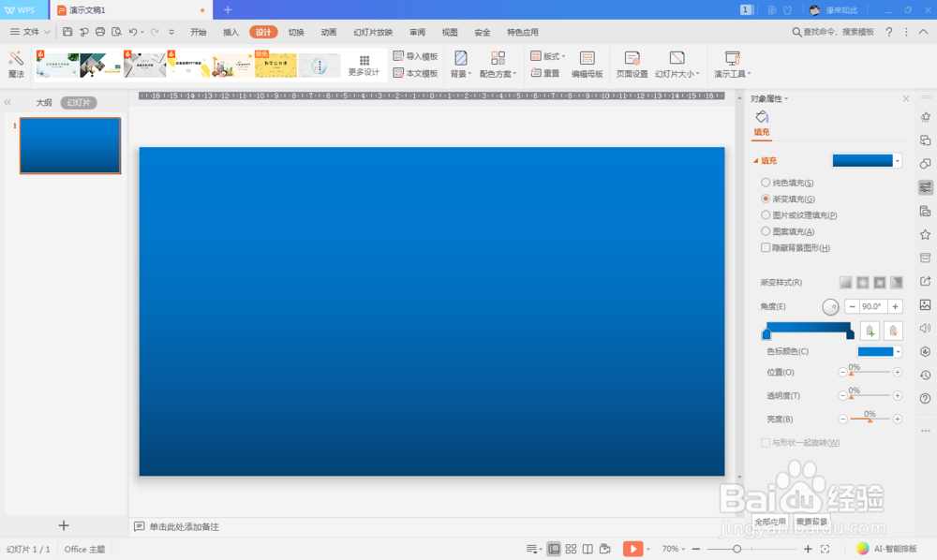This screenshot has width=937, height=560.
Task: Select the fourth gradient style icon
Action: tap(897, 283)
